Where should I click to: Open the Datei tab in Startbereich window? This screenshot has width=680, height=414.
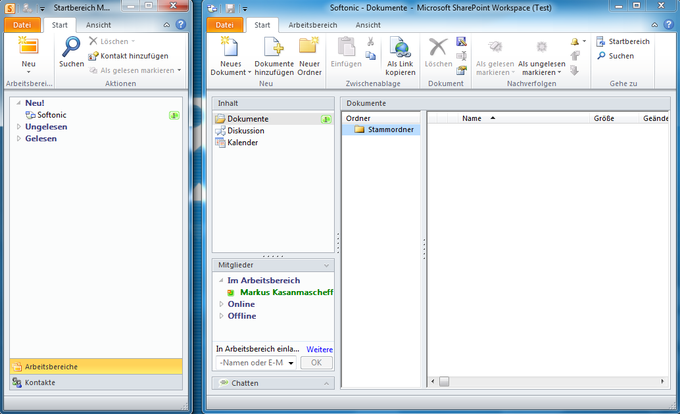pos(22,25)
